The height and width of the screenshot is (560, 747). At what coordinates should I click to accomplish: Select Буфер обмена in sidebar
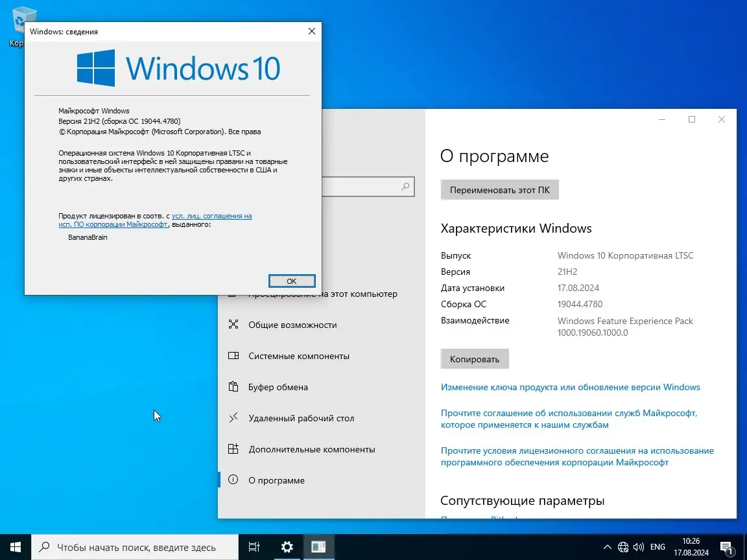[x=321, y=387]
